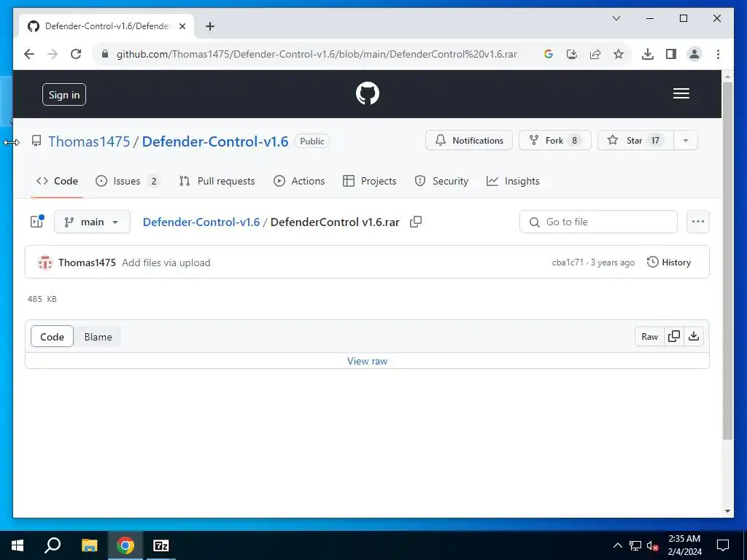Open the Pull requests tab

click(217, 181)
